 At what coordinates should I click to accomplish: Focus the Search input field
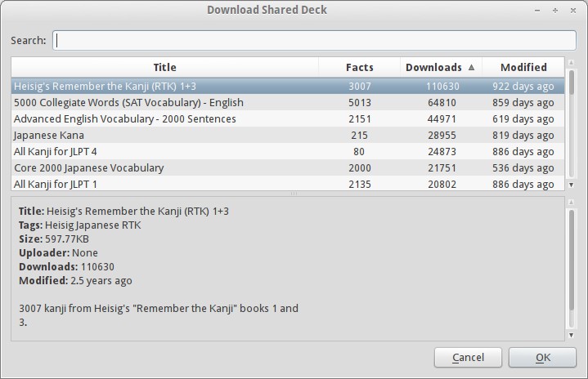pos(314,41)
